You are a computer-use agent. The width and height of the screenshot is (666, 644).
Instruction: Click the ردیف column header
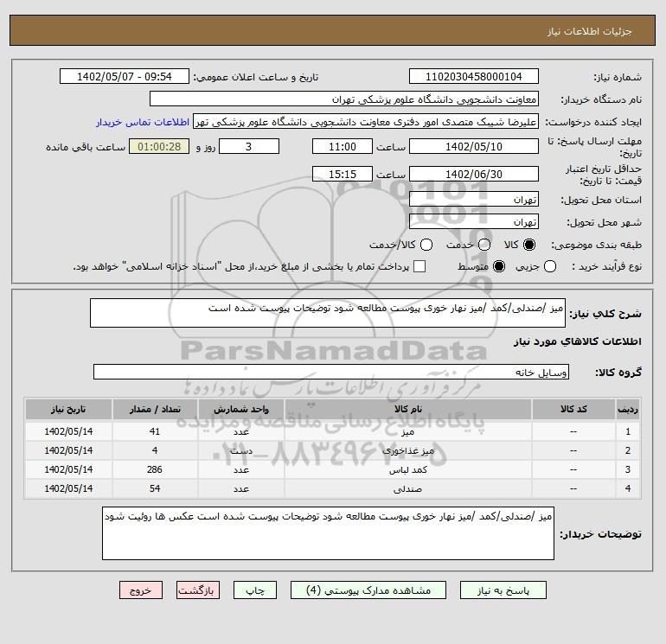click(628, 409)
